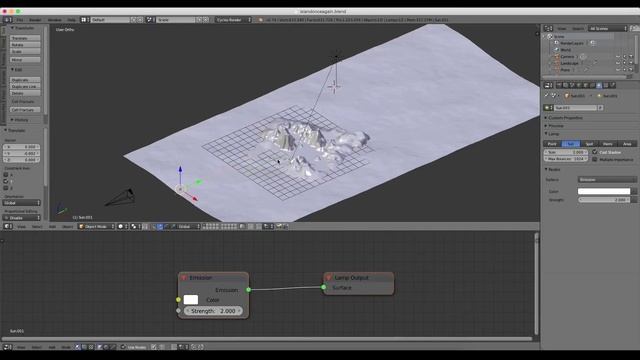Screen dimensions: 640x360
Task: Select the highlighted Lamp data properties tab
Action: pos(599,85)
